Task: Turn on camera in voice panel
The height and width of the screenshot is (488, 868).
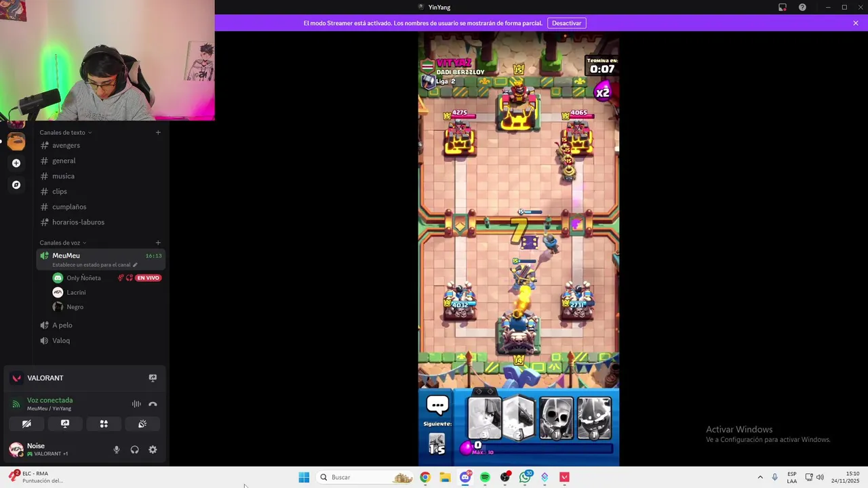Action: point(26,424)
